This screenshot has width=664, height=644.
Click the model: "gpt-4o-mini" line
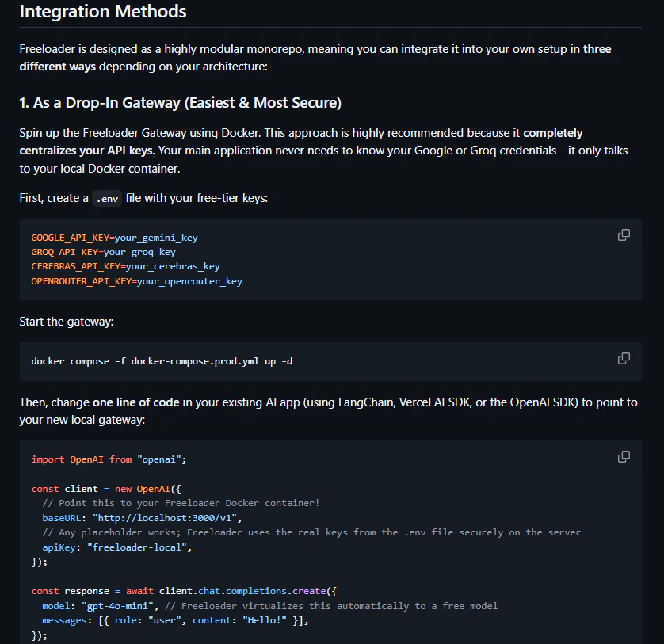point(269,606)
